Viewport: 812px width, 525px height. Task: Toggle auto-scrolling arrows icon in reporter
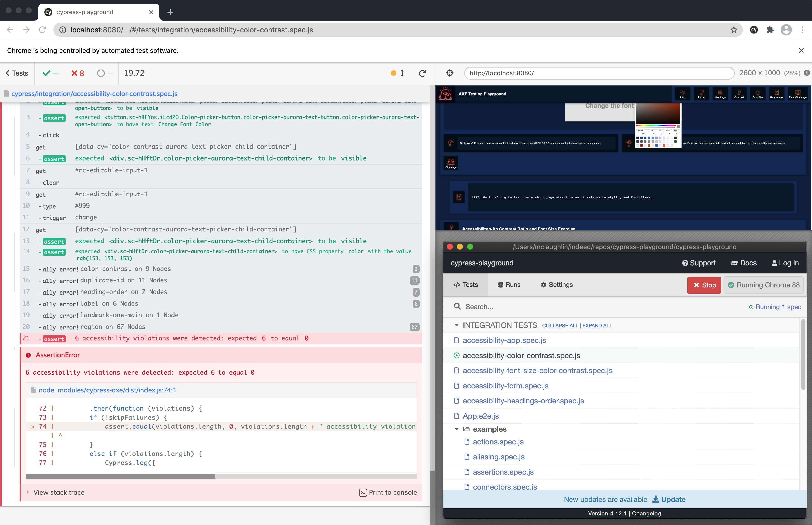click(402, 73)
